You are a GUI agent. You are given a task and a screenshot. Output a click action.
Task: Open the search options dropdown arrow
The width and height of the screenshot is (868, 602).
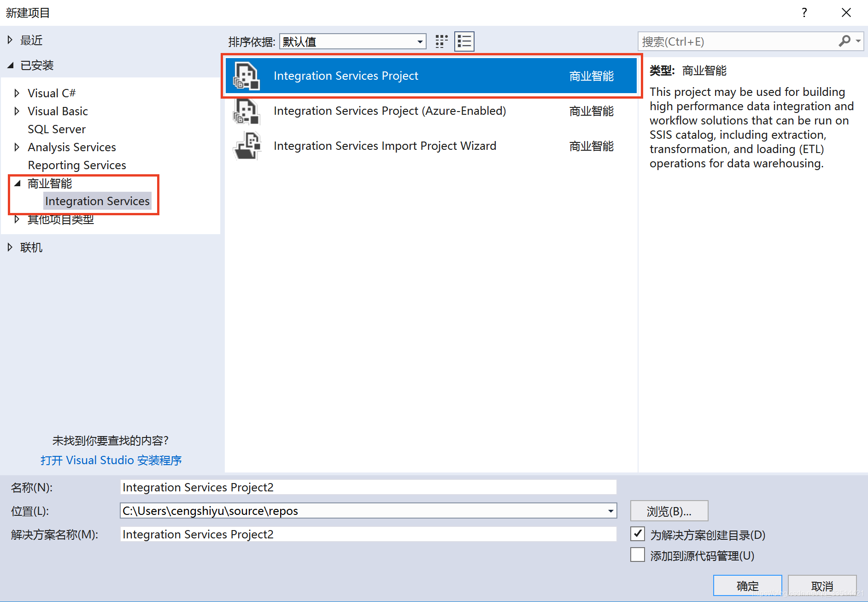pyautogui.click(x=858, y=41)
